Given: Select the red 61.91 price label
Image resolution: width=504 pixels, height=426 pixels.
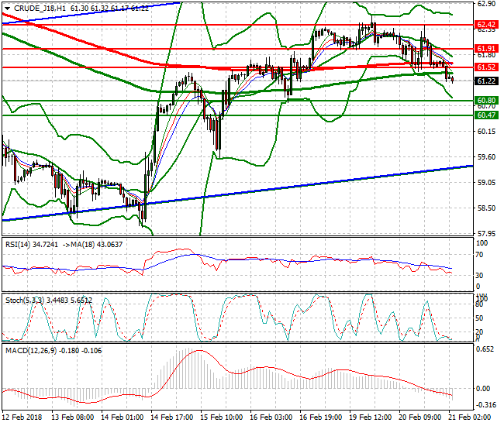Looking at the screenshot, I should click(x=486, y=49).
